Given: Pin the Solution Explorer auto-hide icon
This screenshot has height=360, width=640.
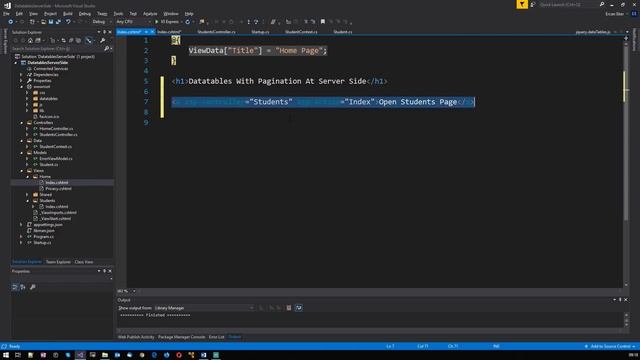Looking at the screenshot, I should pyautogui.click(x=104, y=32).
